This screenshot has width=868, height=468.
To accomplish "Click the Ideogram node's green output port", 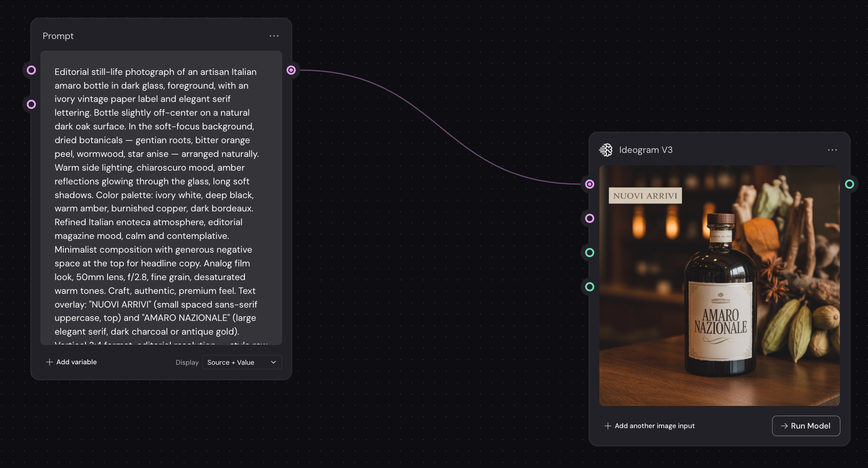I will 849,184.
